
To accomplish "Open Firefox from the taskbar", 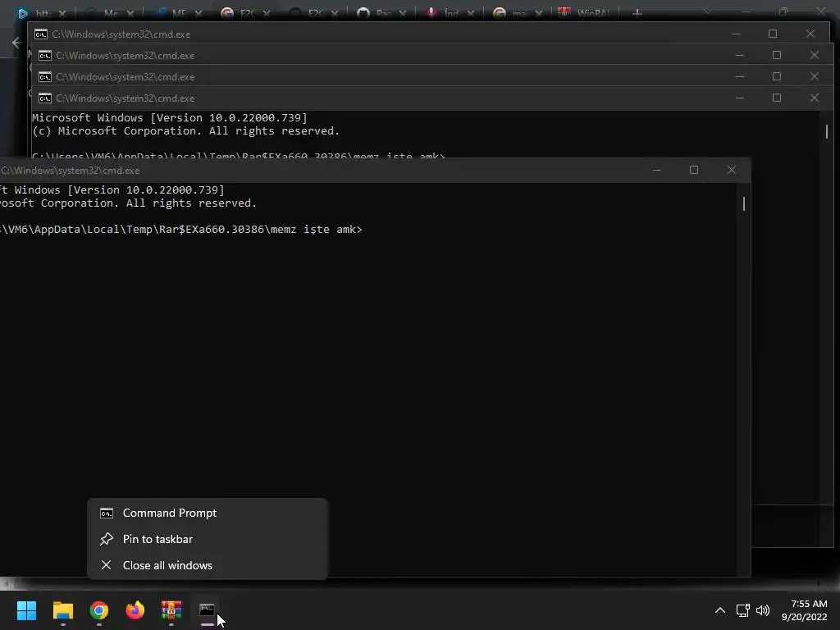I will tap(135, 610).
